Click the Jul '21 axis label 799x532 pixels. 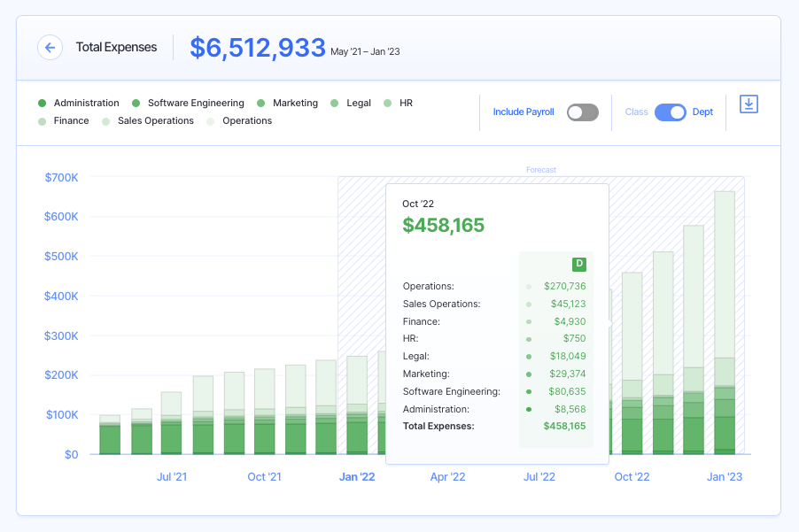coord(172,477)
